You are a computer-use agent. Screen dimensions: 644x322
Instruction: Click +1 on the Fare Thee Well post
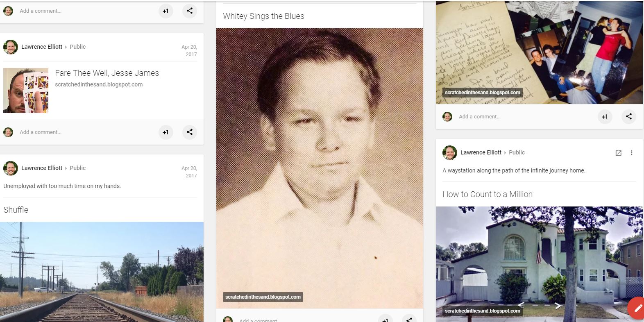pos(166,132)
